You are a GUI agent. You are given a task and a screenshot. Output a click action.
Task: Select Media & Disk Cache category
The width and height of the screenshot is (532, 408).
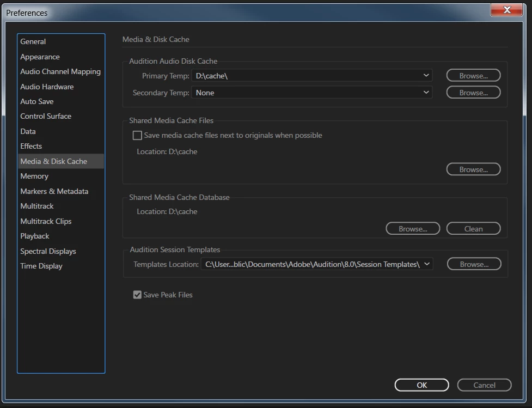pos(61,161)
